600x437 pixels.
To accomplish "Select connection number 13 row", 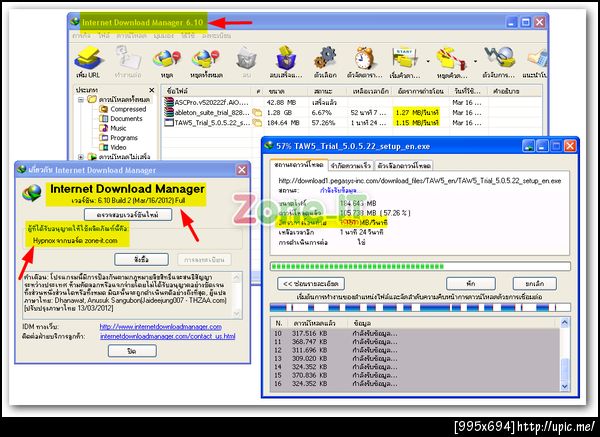I will point(416,359).
